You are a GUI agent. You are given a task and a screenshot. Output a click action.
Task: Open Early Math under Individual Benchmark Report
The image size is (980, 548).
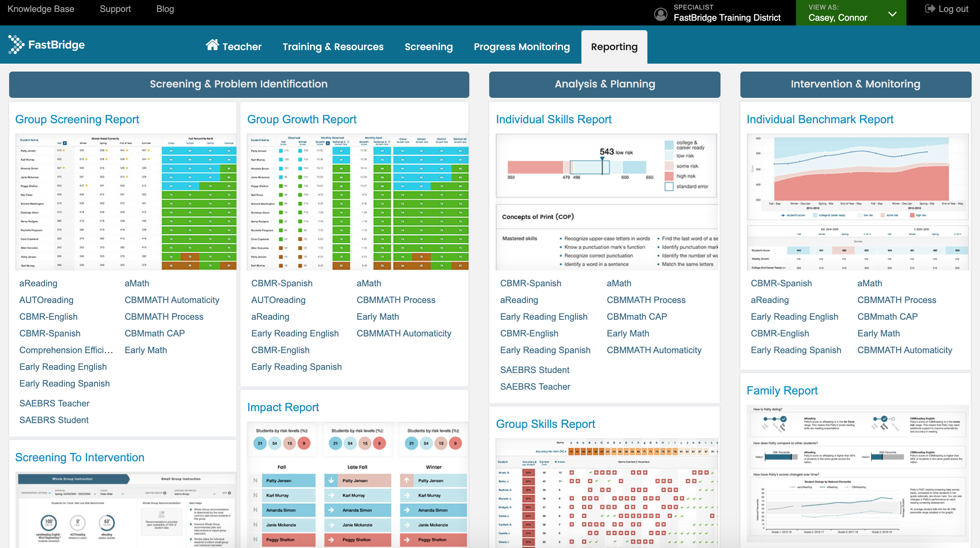pos(879,334)
